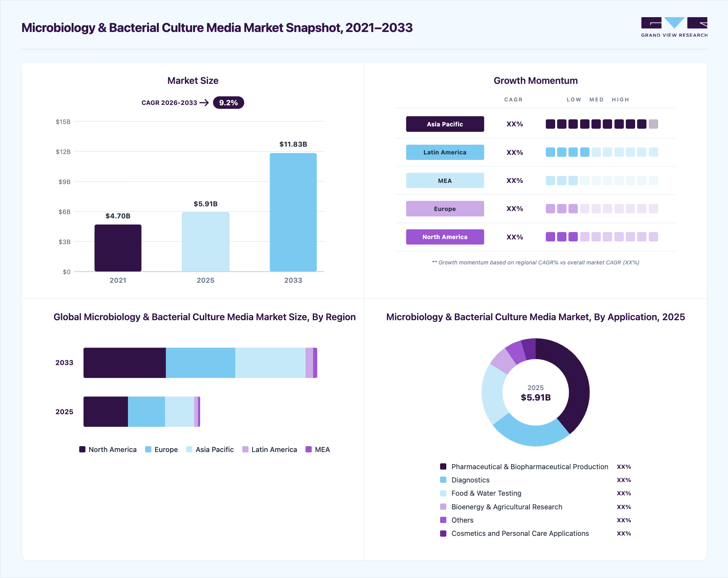Select the Diagnostics legend swatch
Viewport: 728px width, 578px height.
pyautogui.click(x=443, y=480)
